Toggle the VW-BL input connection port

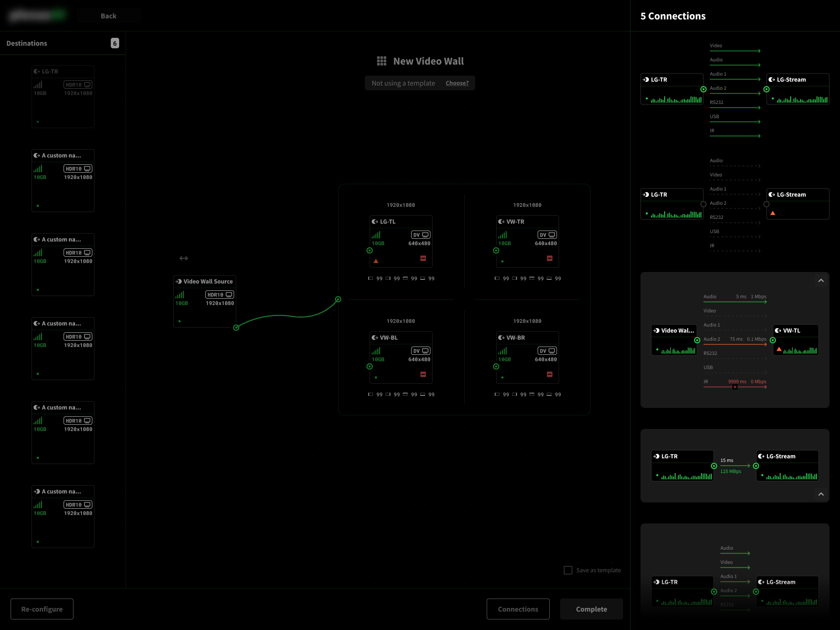coord(370,366)
